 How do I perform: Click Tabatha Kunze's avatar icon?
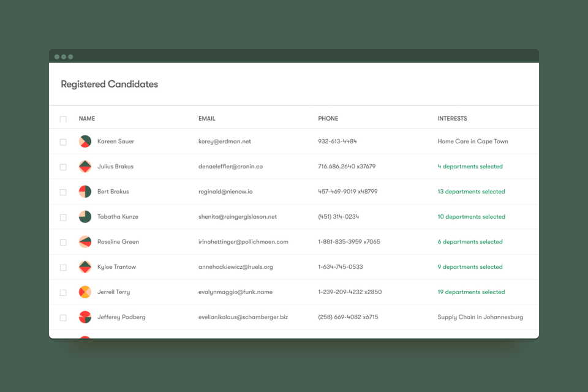[85, 217]
